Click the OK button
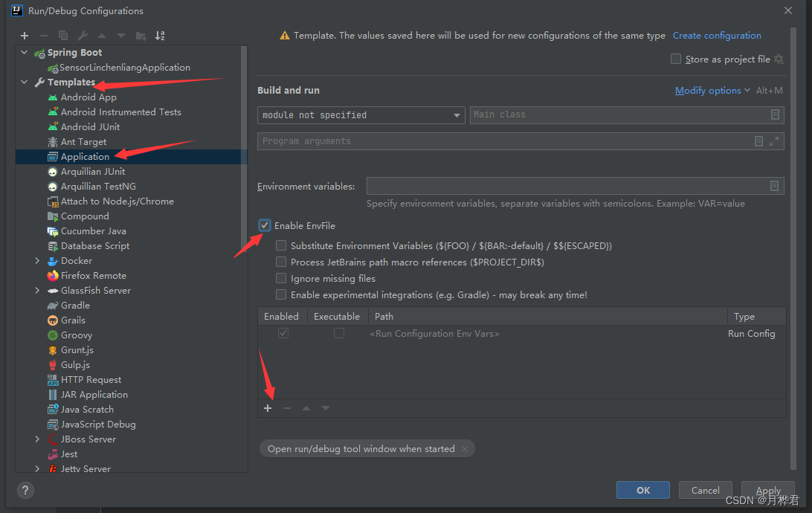Image resolution: width=812 pixels, height=513 pixels. click(x=642, y=490)
